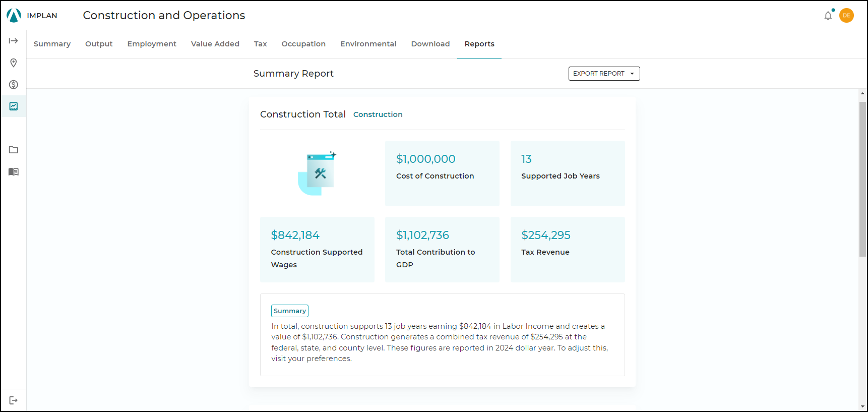Open the book icon in sidebar
This screenshot has height=412, width=868.
pos(14,172)
